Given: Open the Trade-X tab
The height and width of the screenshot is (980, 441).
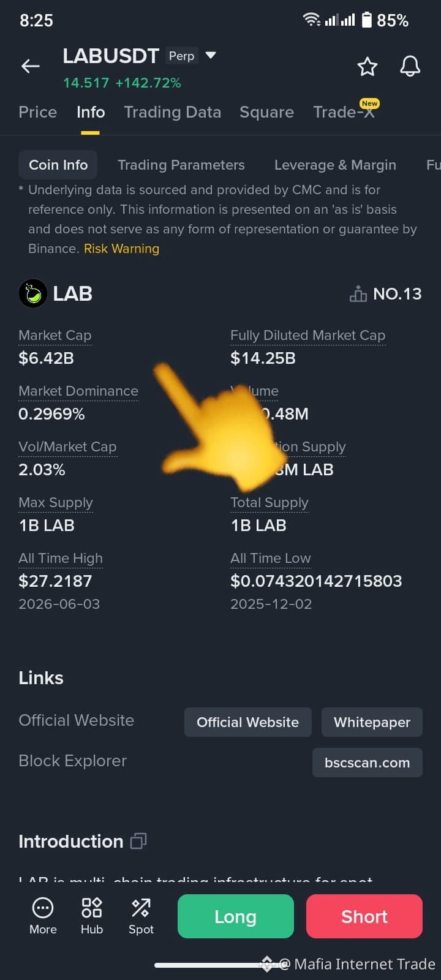Looking at the screenshot, I should click(x=344, y=112).
